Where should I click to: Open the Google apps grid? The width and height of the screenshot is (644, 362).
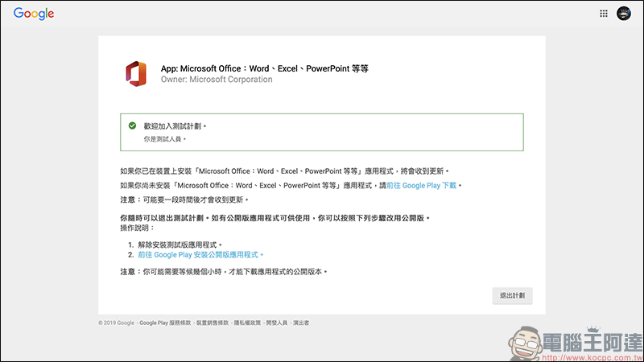[603, 14]
